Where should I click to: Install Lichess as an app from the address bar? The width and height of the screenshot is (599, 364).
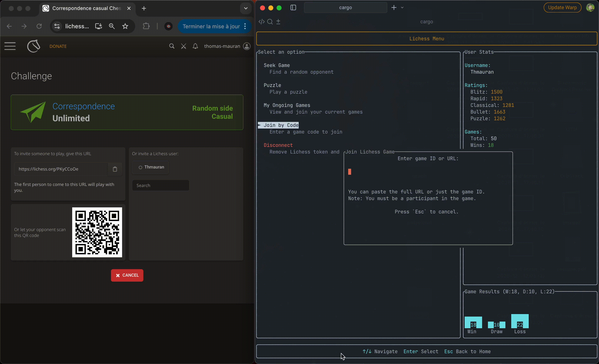pyautogui.click(x=98, y=26)
